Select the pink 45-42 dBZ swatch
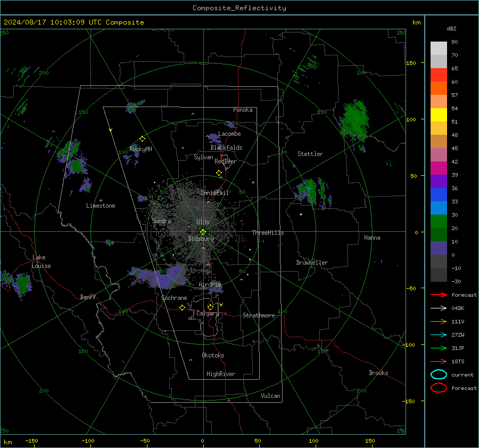479x448 pixels. point(439,154)
